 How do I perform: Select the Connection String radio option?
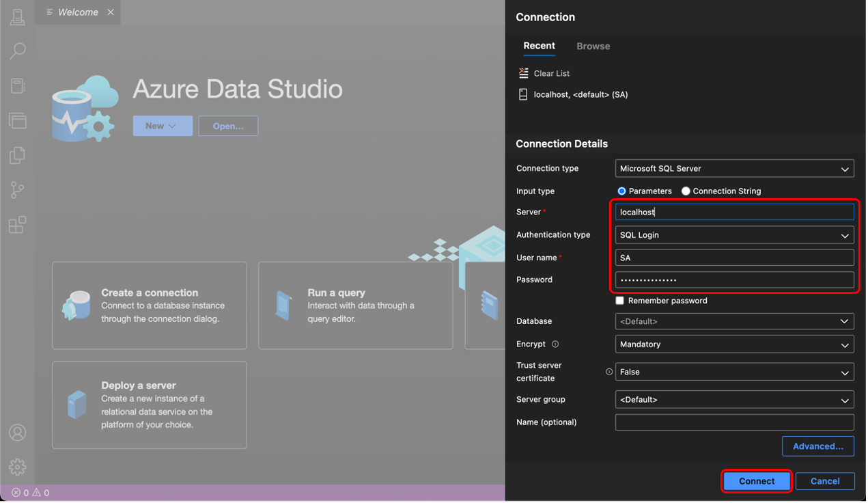[686, 191]
